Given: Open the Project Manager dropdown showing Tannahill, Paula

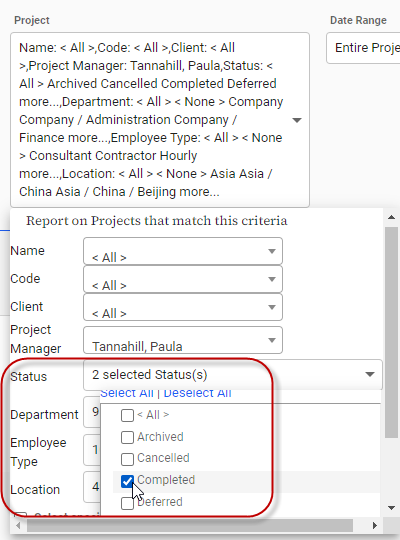Looking at the screenshot, I should click(183, 340).
